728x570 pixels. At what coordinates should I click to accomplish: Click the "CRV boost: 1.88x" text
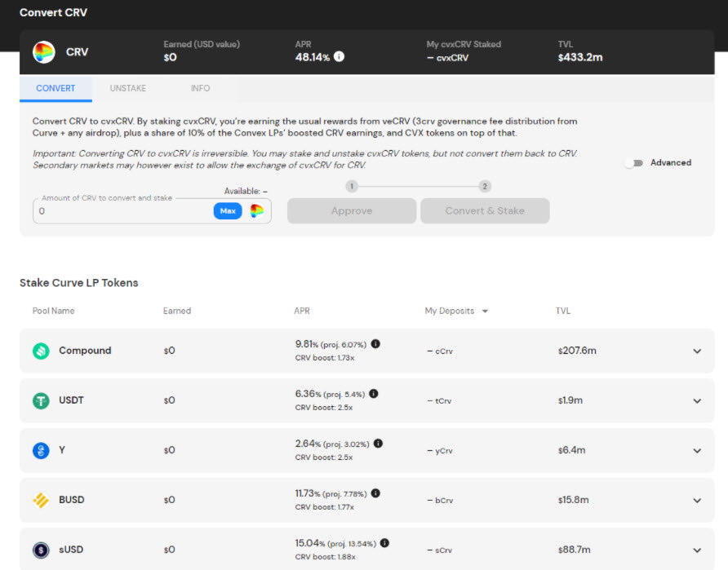(325, 557)
